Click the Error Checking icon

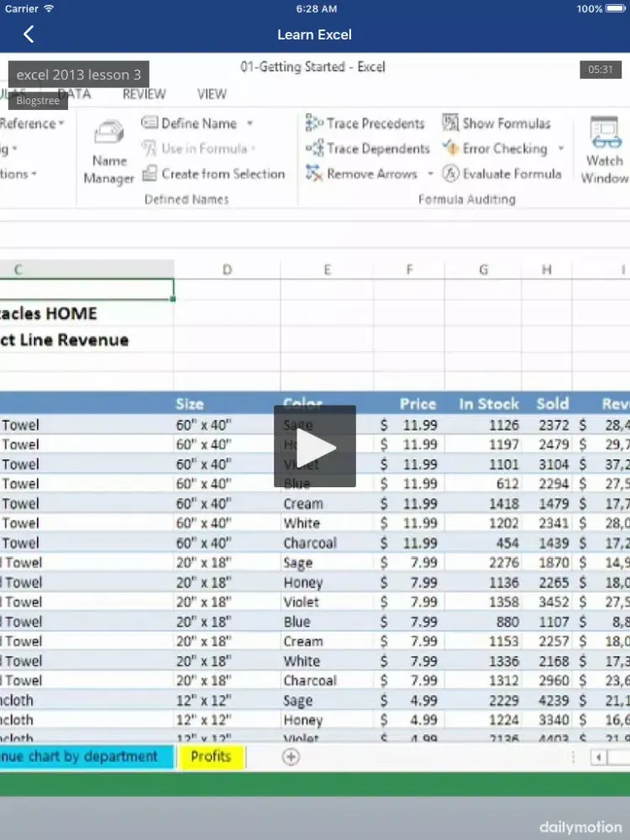450,148
